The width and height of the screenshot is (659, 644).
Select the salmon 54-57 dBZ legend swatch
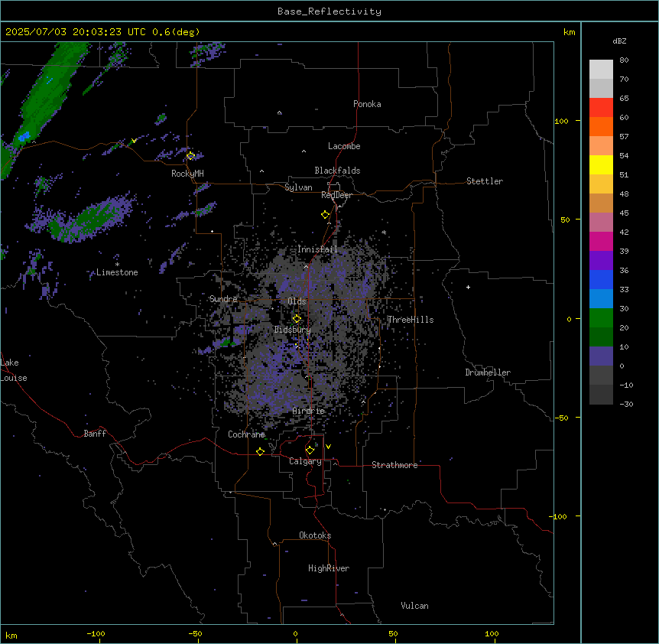coord(601,146)
